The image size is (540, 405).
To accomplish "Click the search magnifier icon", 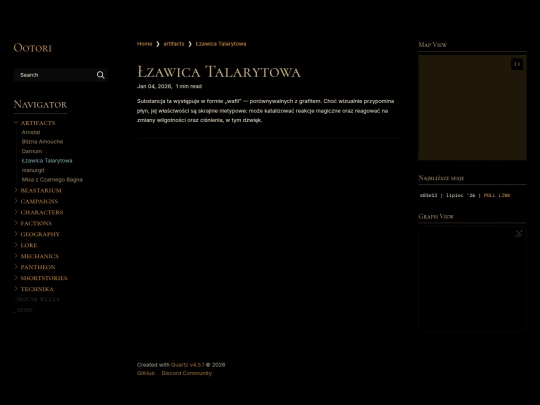I will [101, 75].
